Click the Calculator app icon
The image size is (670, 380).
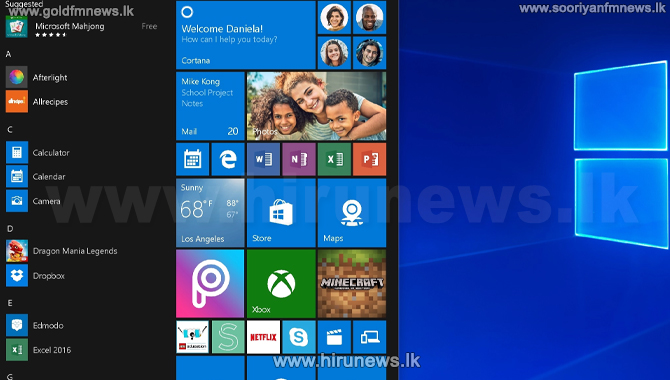pos(17,153)
